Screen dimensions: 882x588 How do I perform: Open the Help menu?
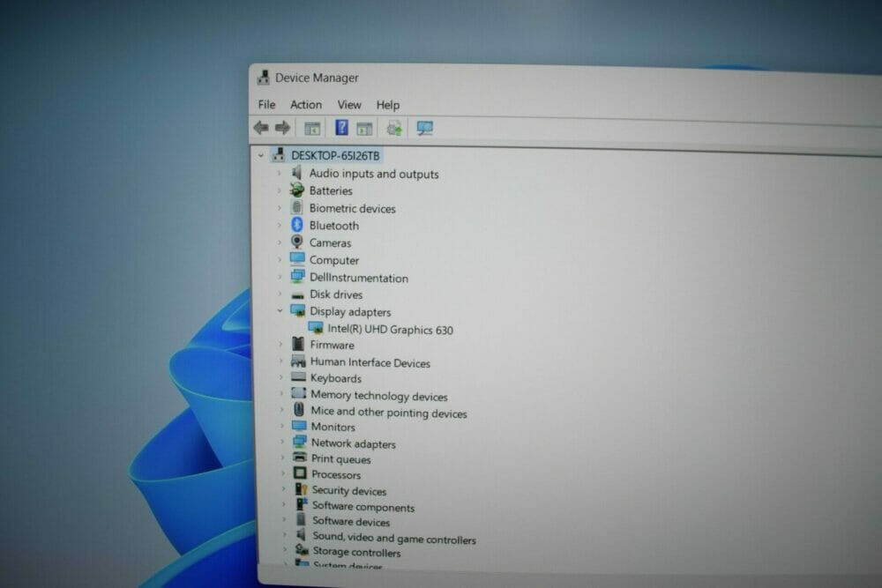tap(388, 105)
